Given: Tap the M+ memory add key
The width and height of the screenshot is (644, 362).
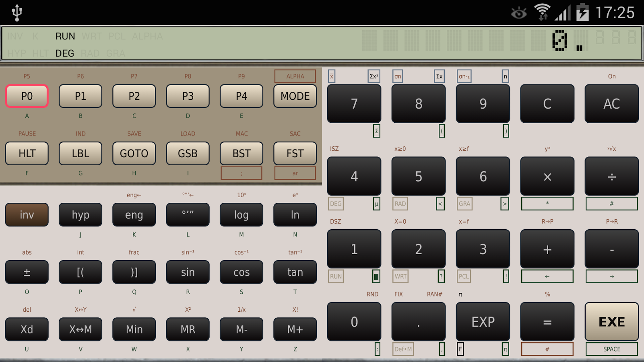Looking at the screenshot, I should (295, 329).
